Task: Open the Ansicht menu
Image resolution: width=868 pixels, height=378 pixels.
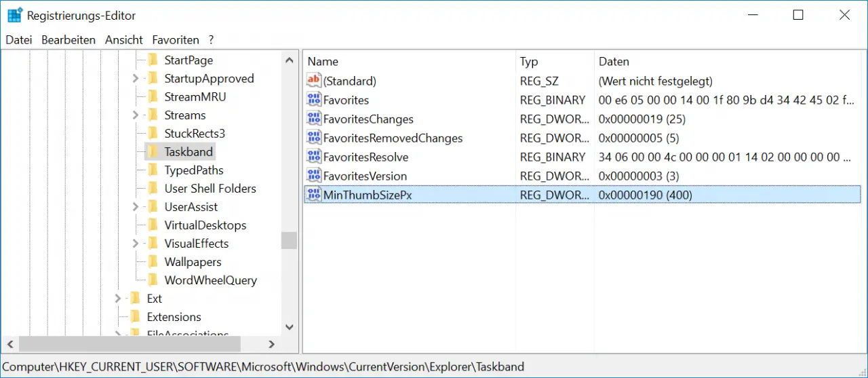Action: (x=124, y=40)
